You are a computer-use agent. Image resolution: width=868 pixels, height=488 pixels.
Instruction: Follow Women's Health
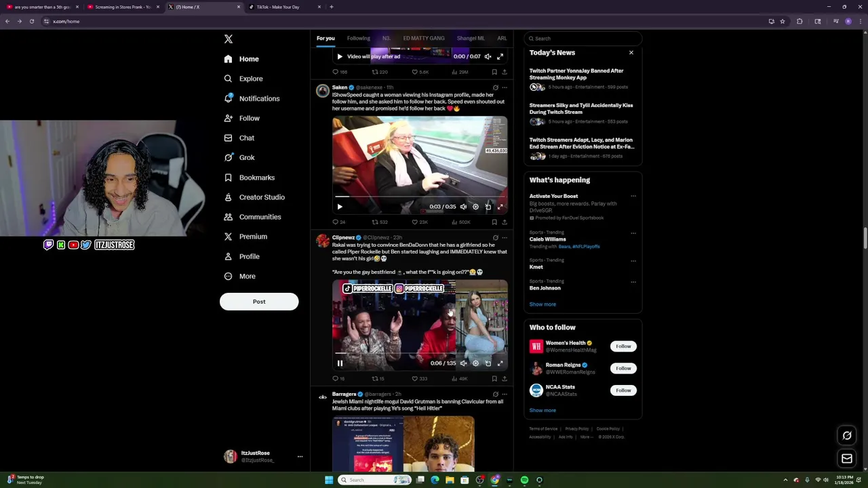[623, 346]
